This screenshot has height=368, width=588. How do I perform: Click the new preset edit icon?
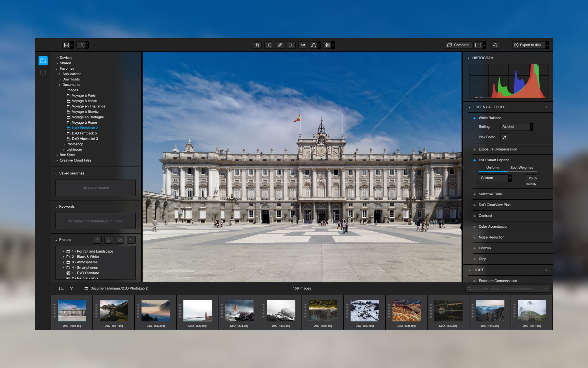coord(97,240)
